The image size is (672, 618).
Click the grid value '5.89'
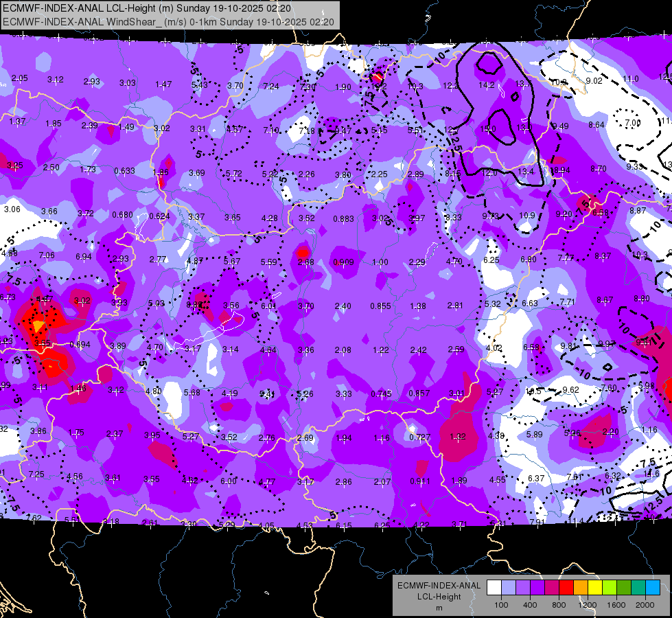click(535, 434)
